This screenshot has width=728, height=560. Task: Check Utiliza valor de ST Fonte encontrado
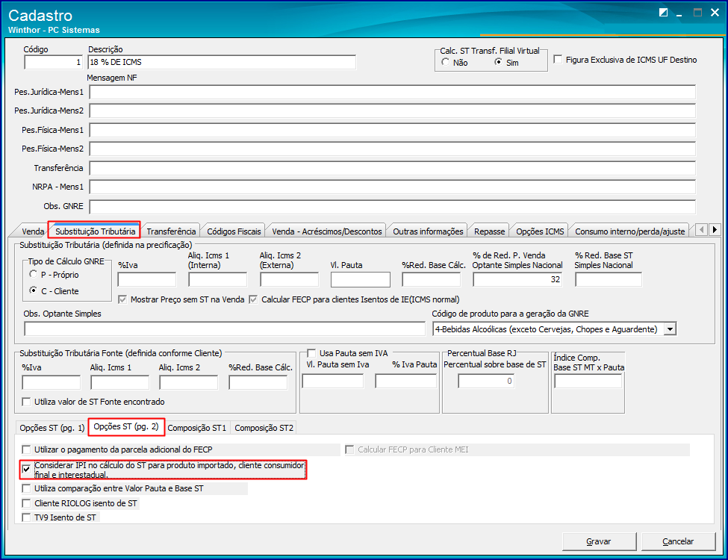26,402
